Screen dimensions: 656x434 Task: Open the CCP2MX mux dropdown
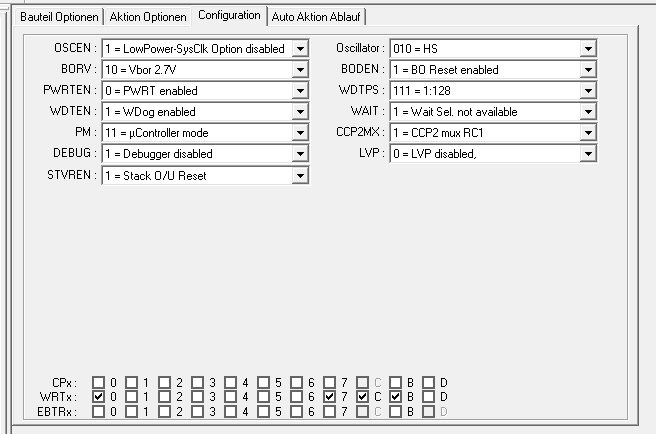[588, 133]
